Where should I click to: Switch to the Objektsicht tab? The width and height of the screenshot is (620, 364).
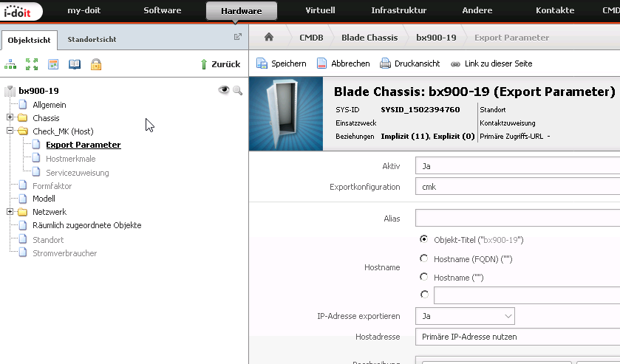(x=30, y=40)
